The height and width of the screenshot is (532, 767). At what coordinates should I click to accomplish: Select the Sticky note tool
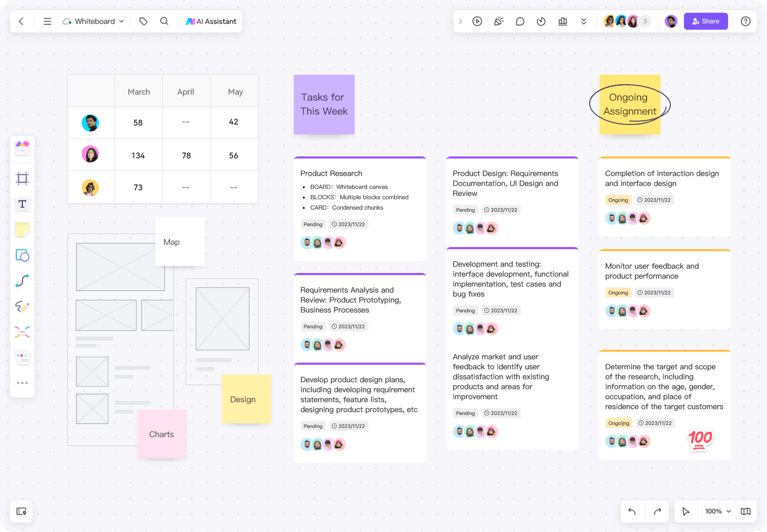click(x=22, y=230)
